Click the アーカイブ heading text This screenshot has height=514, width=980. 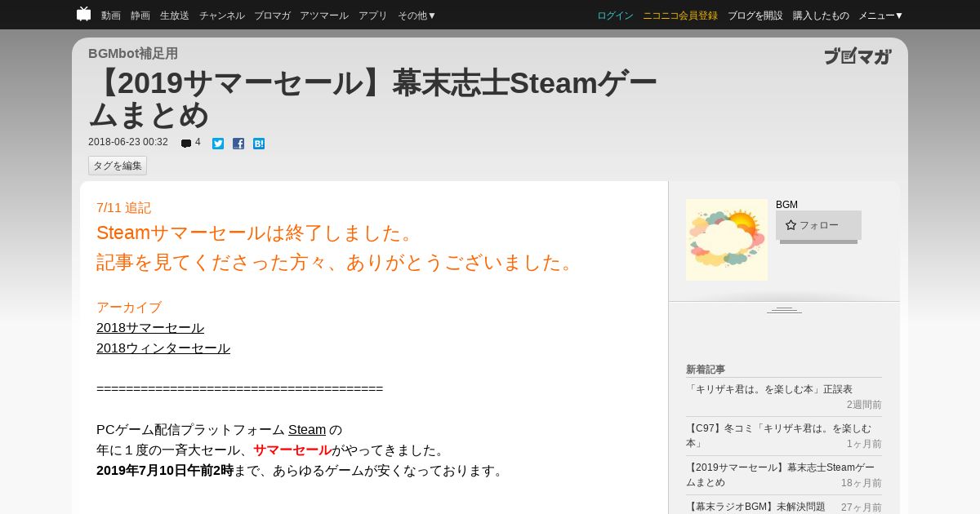pyautogui.click(x=129, y=308)
